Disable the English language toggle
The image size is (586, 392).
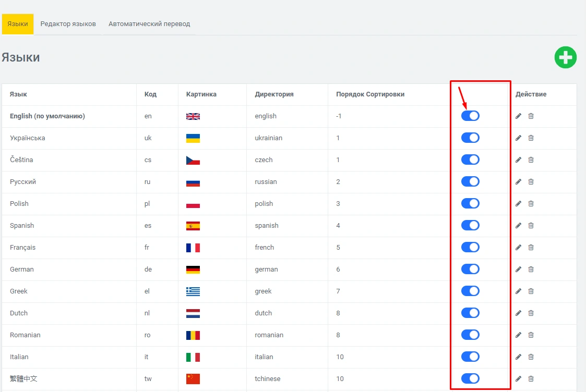pyautogui.click(x=470, y=116)
